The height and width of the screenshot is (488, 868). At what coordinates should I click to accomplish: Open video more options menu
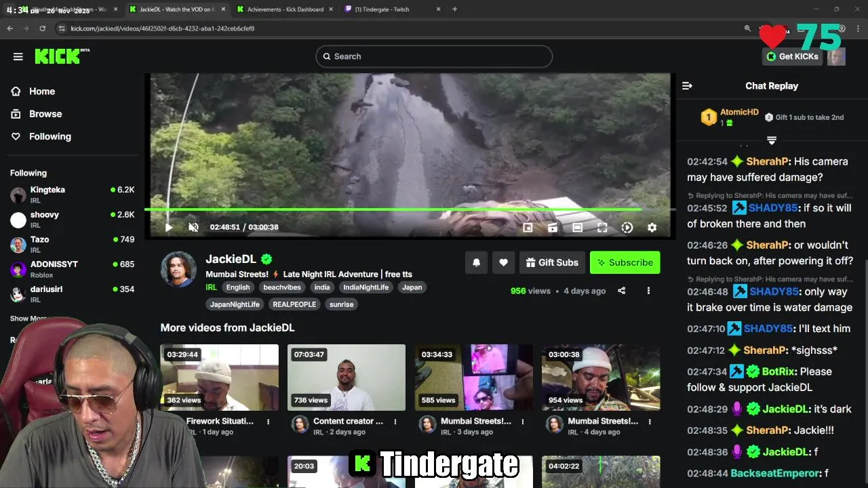click(x=648, y=291)
